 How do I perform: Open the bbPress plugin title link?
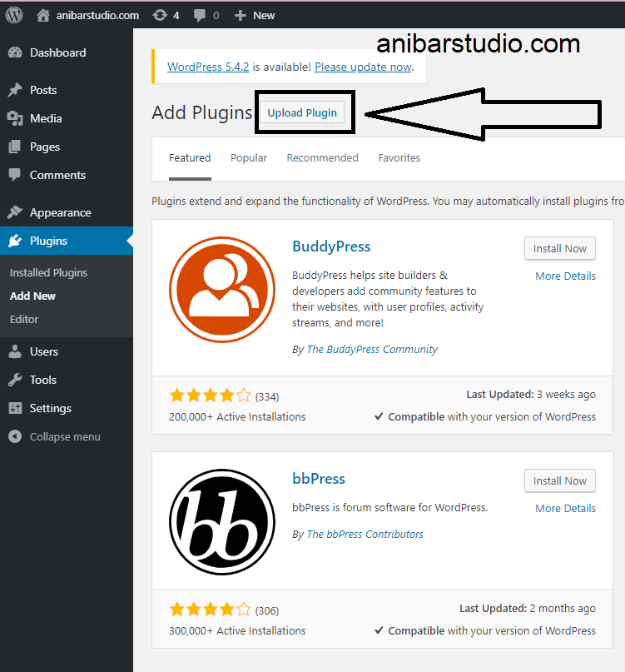click(319, 479)
